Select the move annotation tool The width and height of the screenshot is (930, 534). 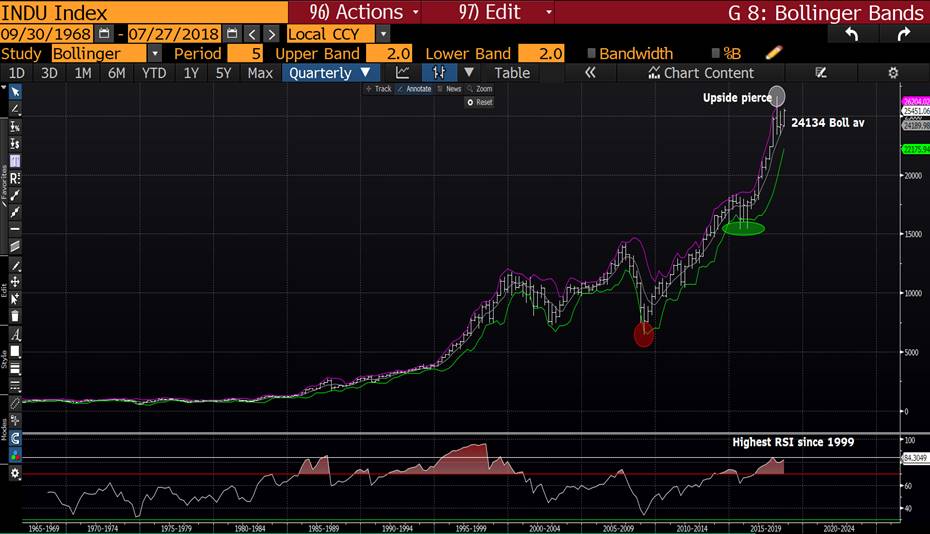[x=15, y=282]
